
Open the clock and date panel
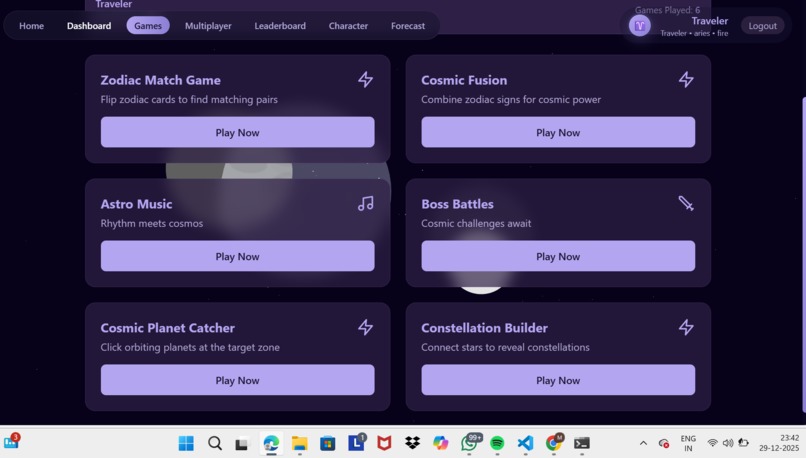[779, 443]
